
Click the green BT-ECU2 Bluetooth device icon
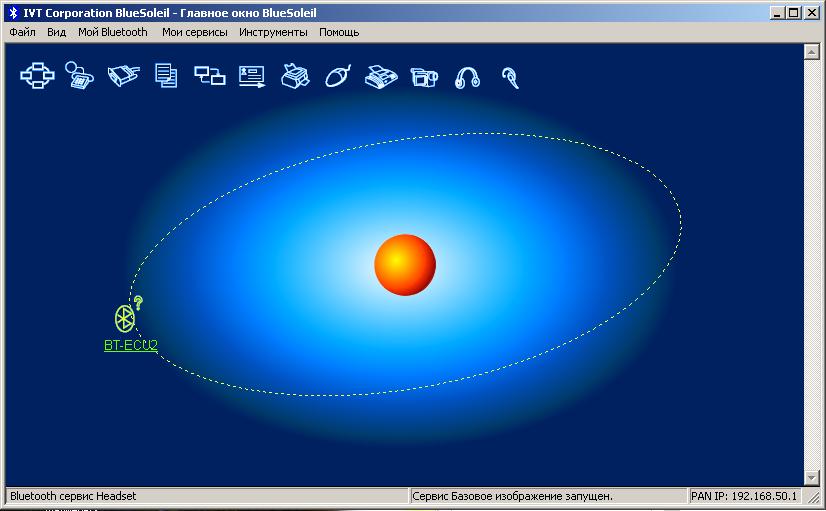coord(125,318)
